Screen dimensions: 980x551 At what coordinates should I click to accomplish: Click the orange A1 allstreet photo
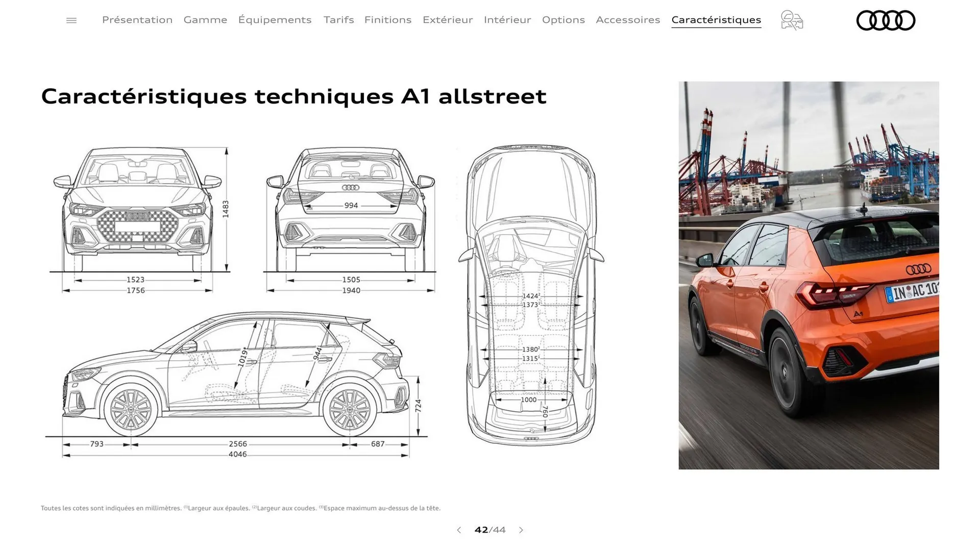pos(808,275)
